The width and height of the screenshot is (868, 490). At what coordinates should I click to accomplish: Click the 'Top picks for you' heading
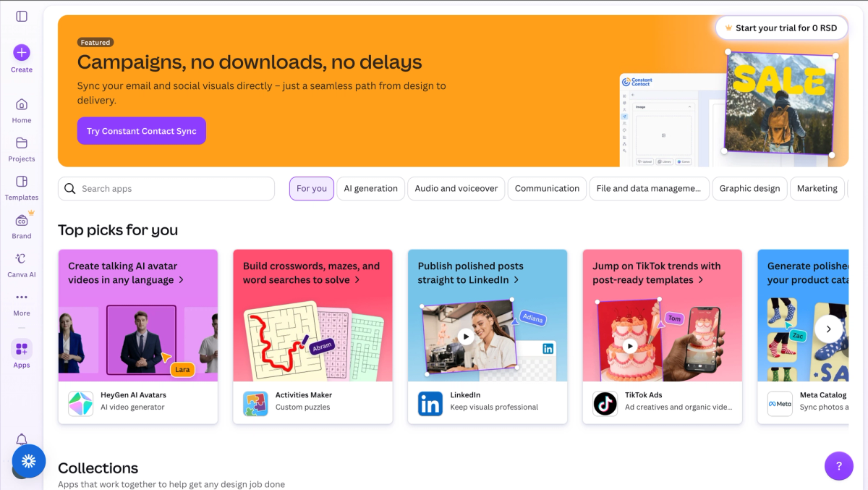118,230
